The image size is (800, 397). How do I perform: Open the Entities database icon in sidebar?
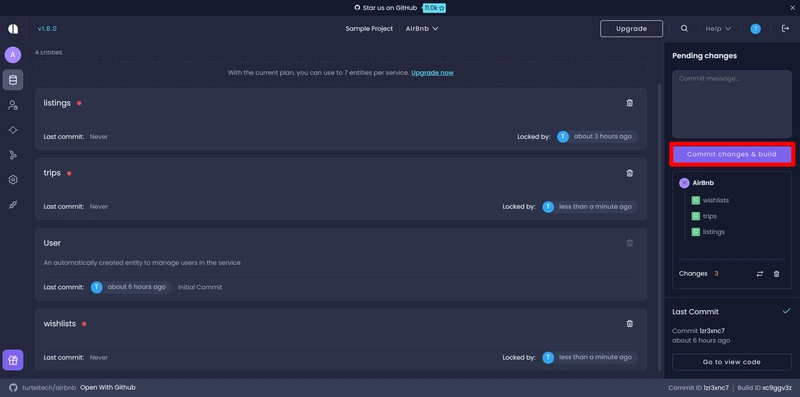(13, 80)
